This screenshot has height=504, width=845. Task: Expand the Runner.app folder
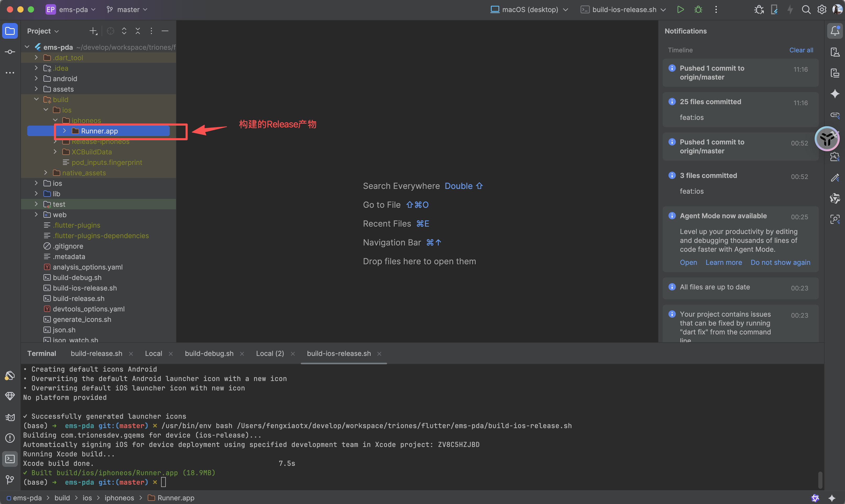tap(64, 131)
